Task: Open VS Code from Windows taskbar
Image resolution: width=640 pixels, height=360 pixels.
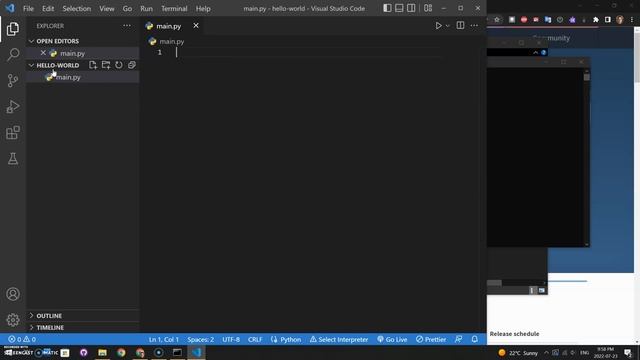Action: click(x=196, y=352)
